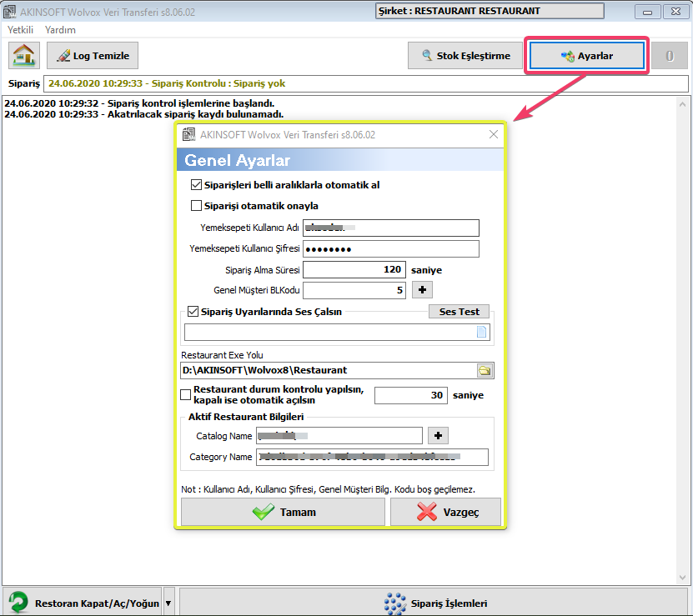Cancel with Vazgeç button
The width and height of the screenshot is (693, 616).
point(445,512)
